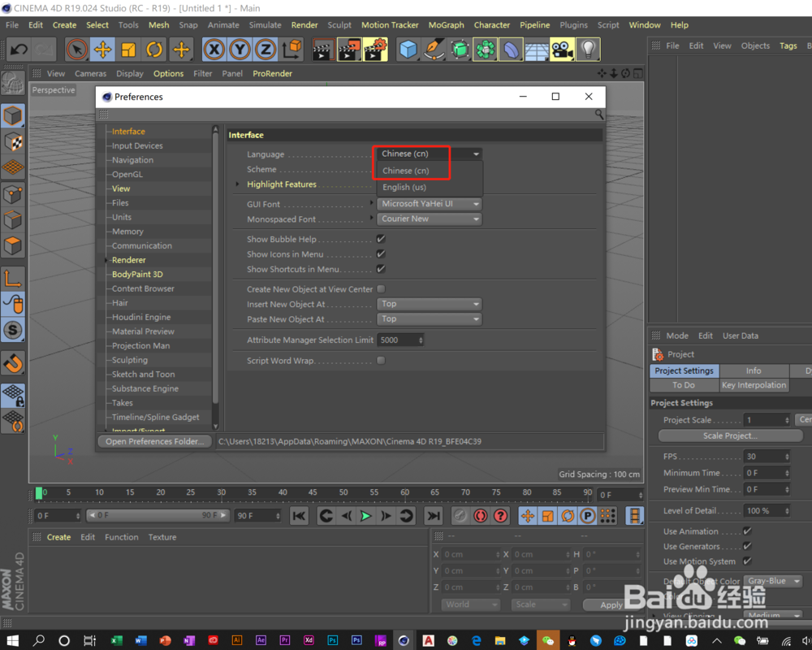Image resolution: width=812 pixels, height=650 pixels.
Task: Click Record Active Objects button
Action: (x=460, y=516)
